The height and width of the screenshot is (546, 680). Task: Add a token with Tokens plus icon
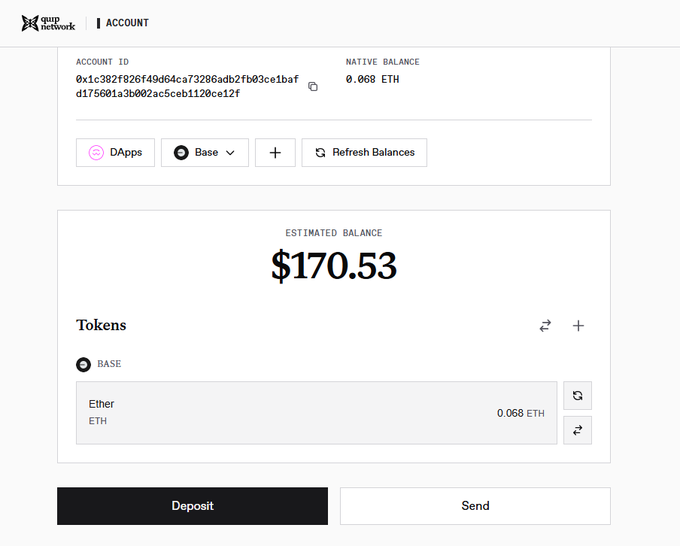(x=578, y=326)
